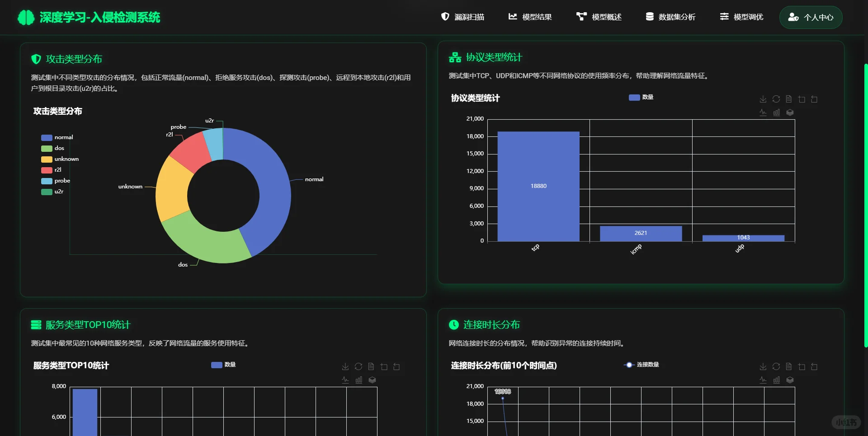Toggle u2r series in pie legend

52,192
